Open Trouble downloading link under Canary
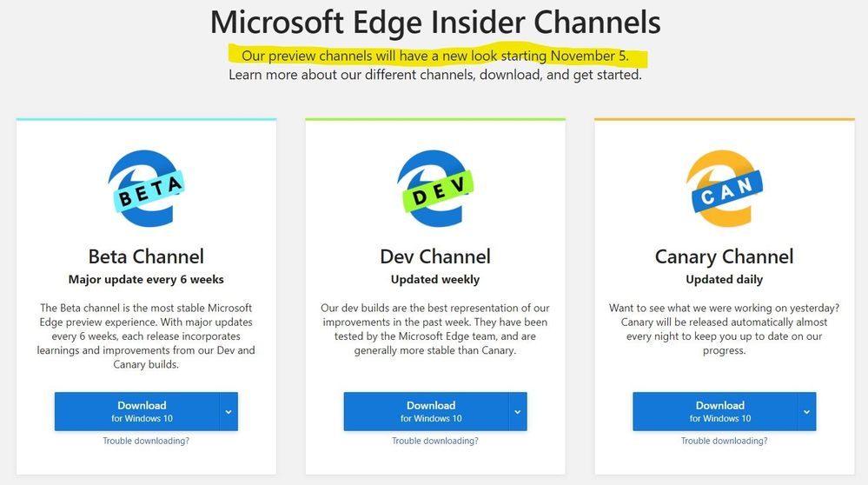 724,441
